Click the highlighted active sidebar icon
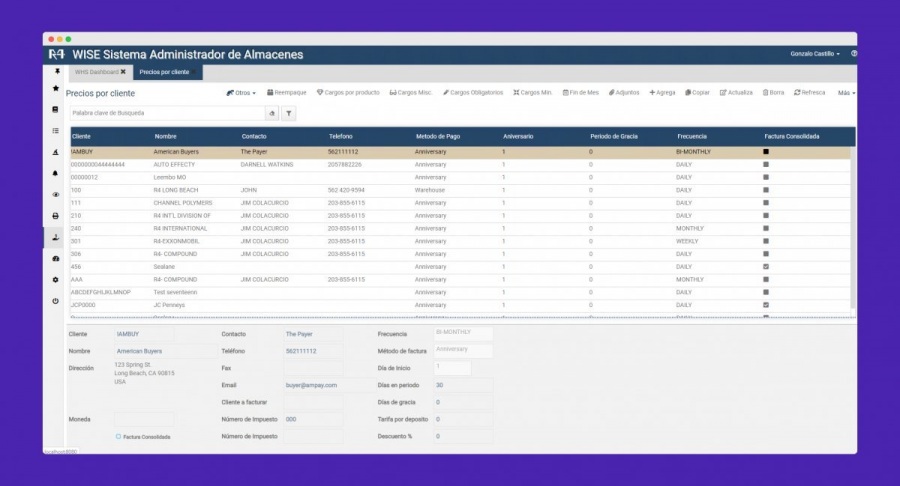Viewport: 900px width, 486px height. click(x=56, y=237)
